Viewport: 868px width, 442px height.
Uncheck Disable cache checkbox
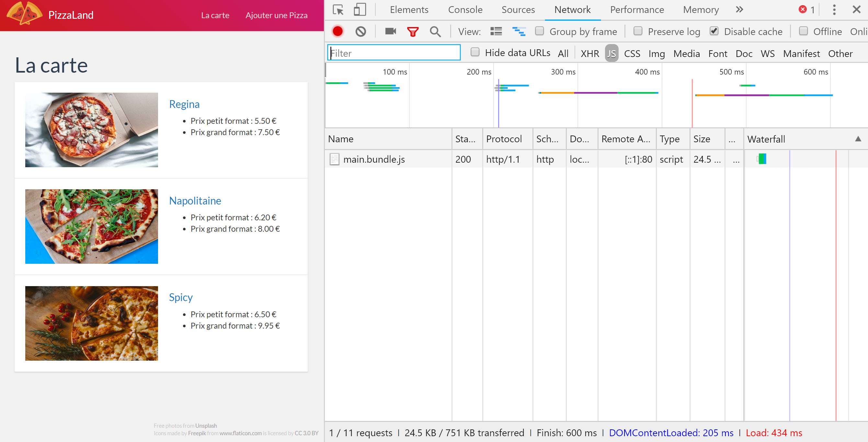coord(714,31)
